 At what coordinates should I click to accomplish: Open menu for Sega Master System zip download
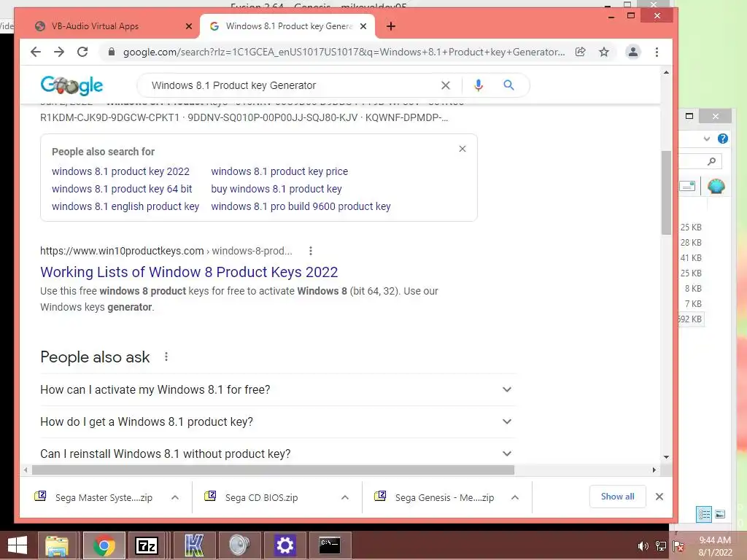click(175, 497)
